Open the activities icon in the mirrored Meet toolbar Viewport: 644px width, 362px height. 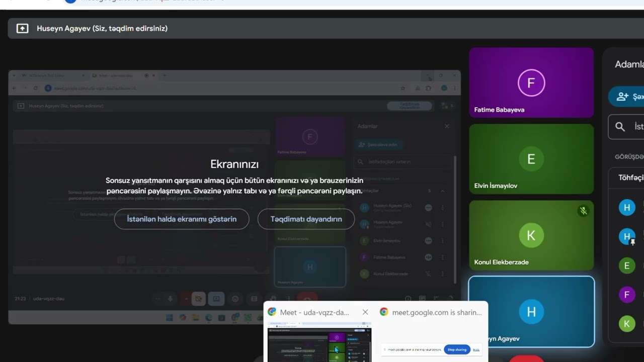[436, 299]
